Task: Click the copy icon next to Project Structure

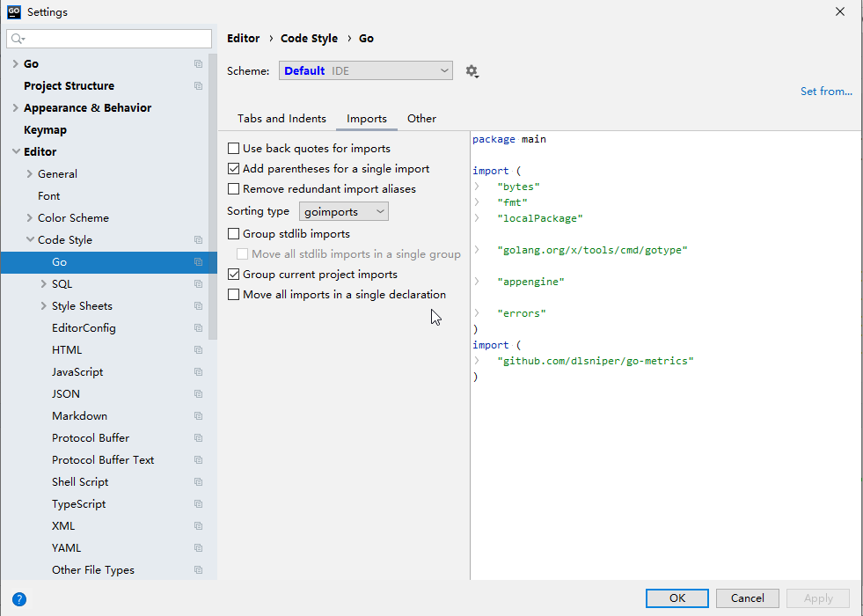Action: pos(198,86)
